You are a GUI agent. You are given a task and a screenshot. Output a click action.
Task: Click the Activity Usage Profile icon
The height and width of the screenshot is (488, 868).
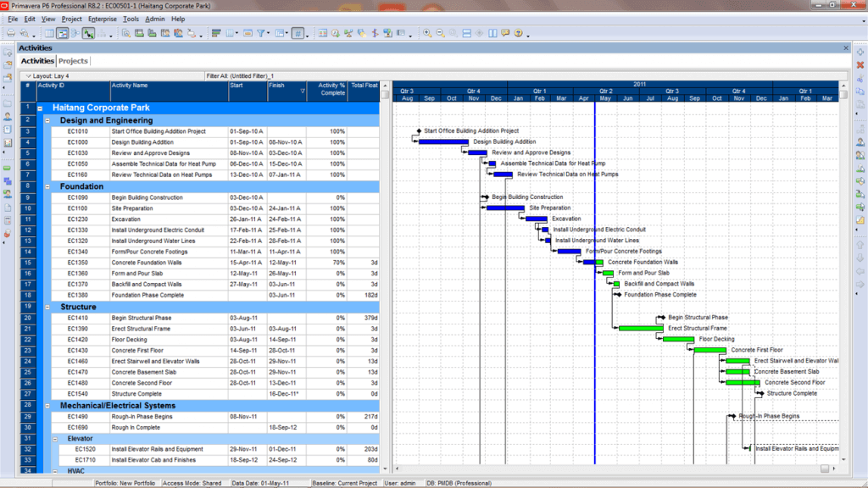click(152, 34)
